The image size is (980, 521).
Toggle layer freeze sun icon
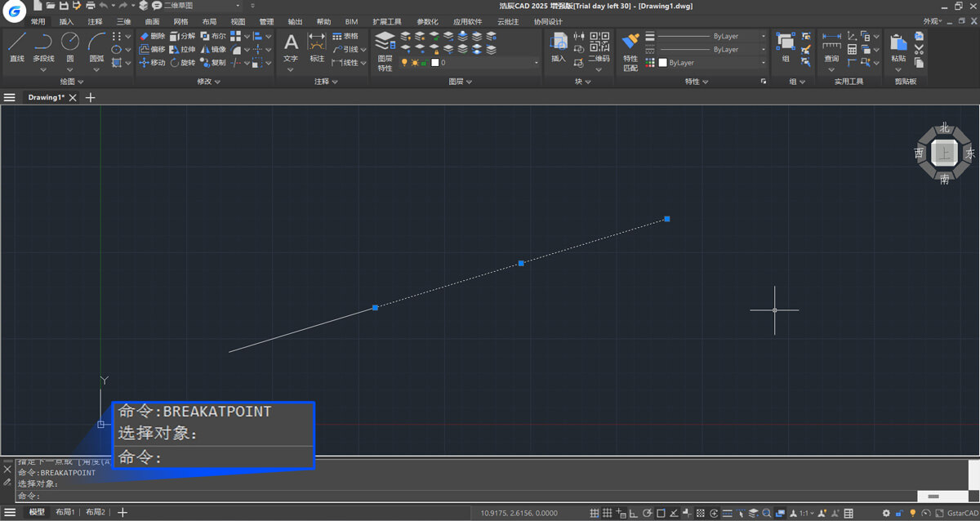(414, 63)
